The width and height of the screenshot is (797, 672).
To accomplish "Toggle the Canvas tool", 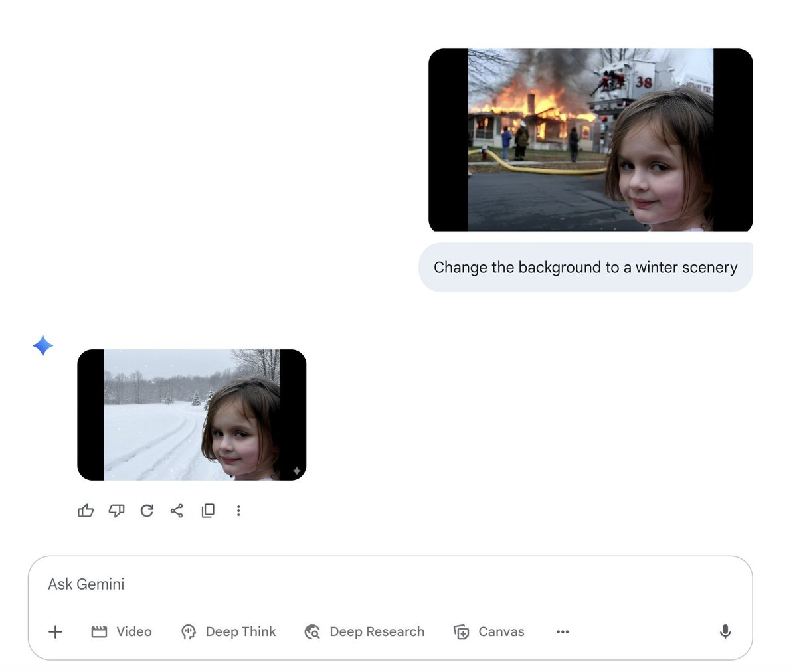I will point(489,631).
